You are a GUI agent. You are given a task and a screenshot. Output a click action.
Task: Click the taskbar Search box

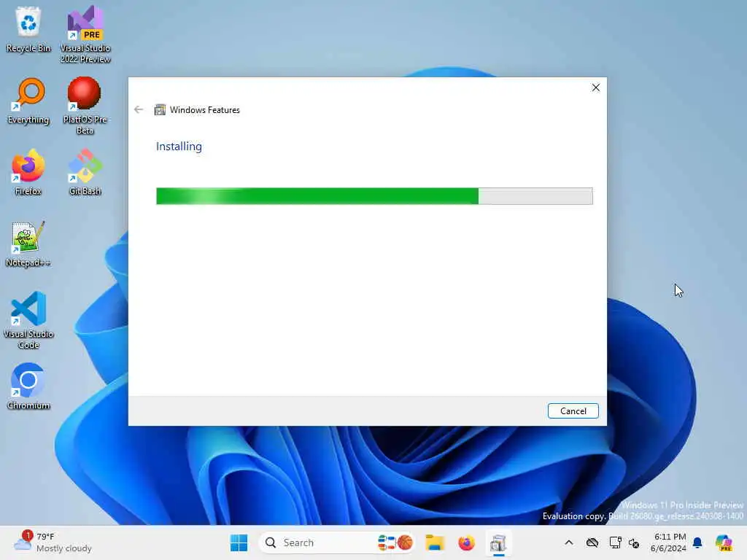click(336, 542)
